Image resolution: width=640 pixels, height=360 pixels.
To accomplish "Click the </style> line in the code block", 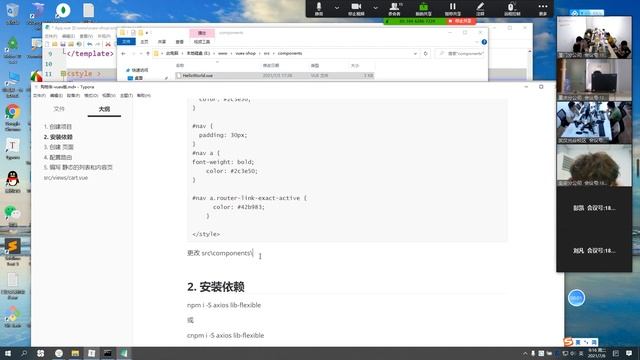I will (x=206, y=234).
